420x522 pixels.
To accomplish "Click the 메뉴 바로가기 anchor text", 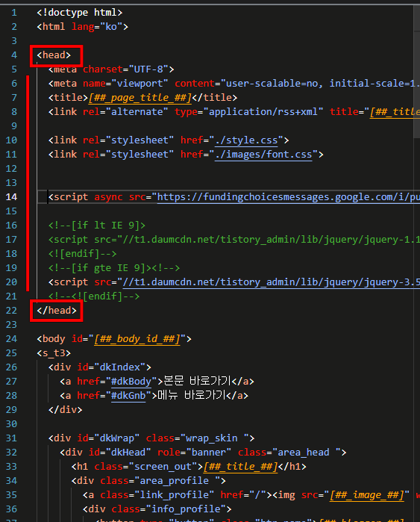I will click(x=192, y=396).
